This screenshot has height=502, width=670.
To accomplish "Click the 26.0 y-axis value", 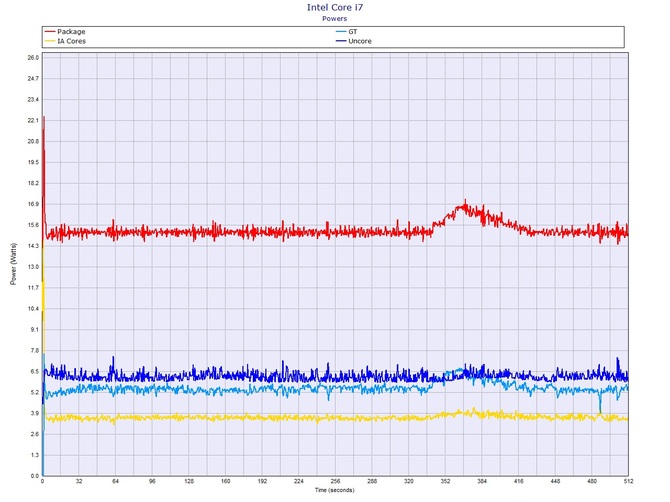I will pyautogui.click(x=33, y=58).
